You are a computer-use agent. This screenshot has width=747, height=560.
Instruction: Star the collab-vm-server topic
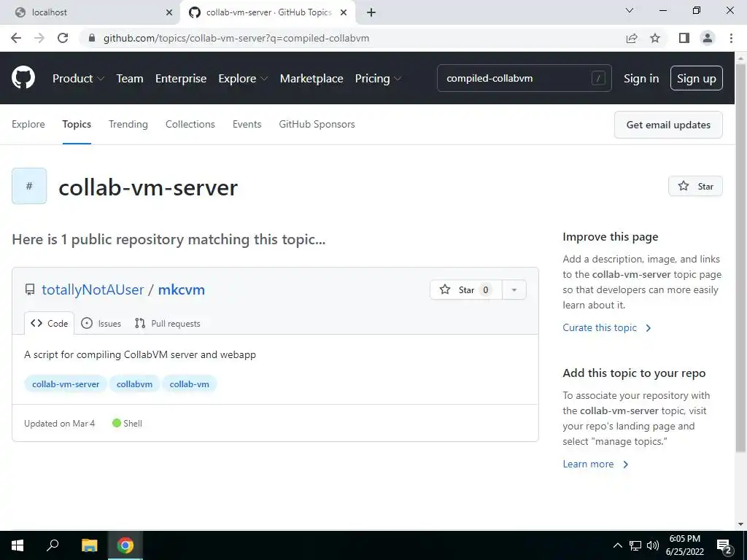point(695,186)
